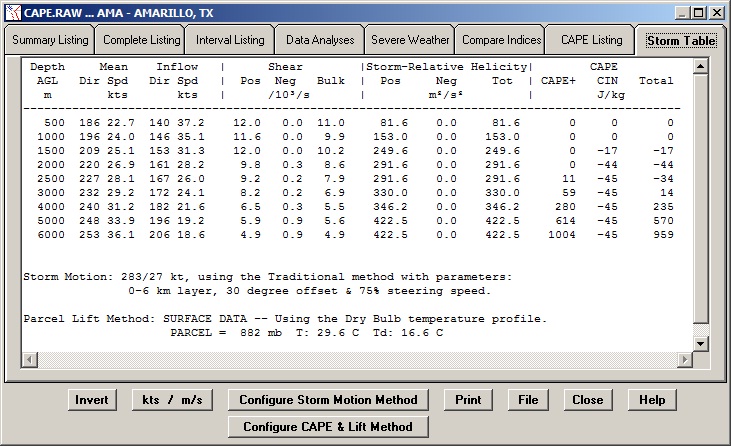Click the inflow speed value 37.2

pyautogui.click(x=191, y=123)
